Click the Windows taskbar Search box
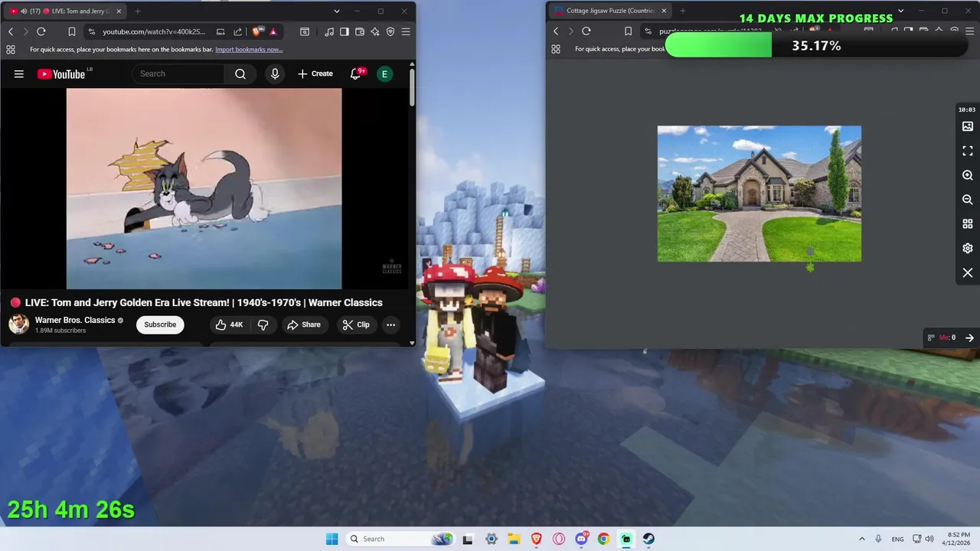This screenshot has width=980, height=551. (x=400, y=539)
